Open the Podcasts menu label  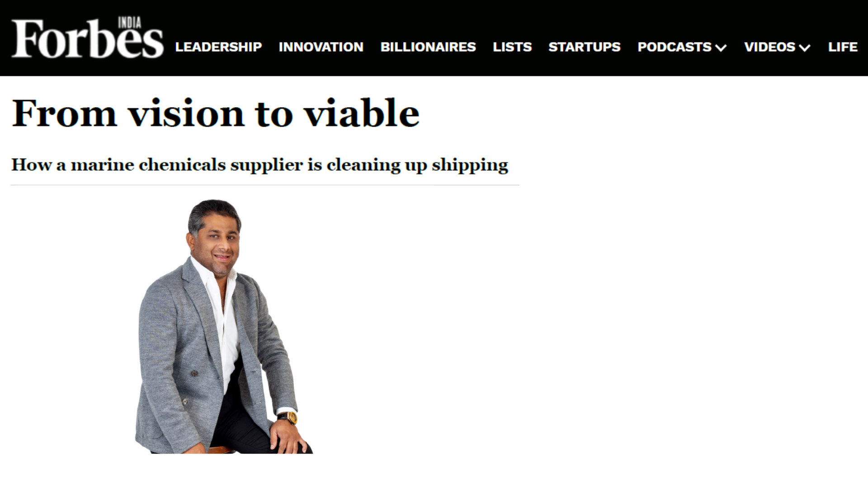coord(675,47)
